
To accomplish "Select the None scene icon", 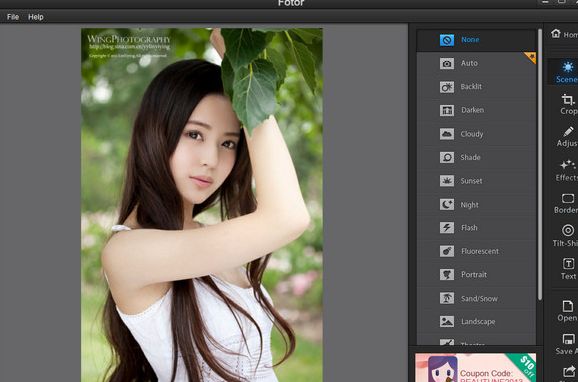I will point(447,40).
